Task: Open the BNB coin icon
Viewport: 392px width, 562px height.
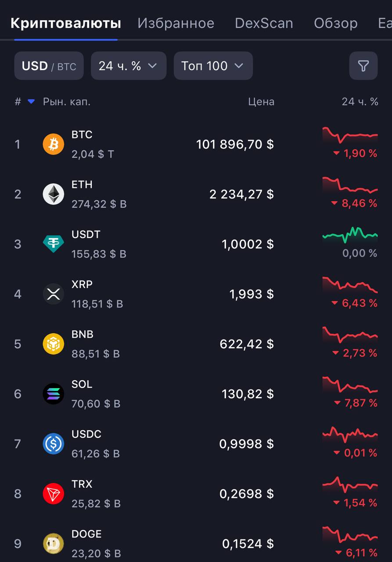Action: pos(53,344)
